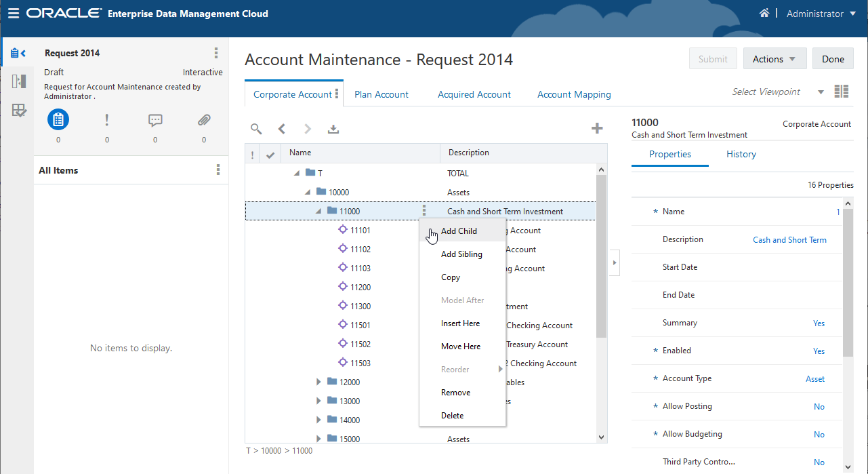Click the exclamation issues icon
This screenshot has height=474, width=868.
106,119
